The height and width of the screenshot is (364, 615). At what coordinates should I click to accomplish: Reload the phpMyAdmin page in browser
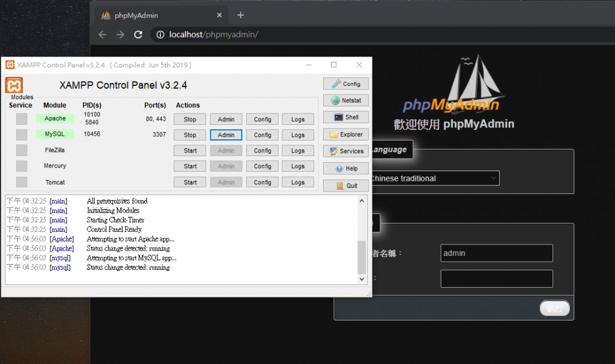[138, 34]
